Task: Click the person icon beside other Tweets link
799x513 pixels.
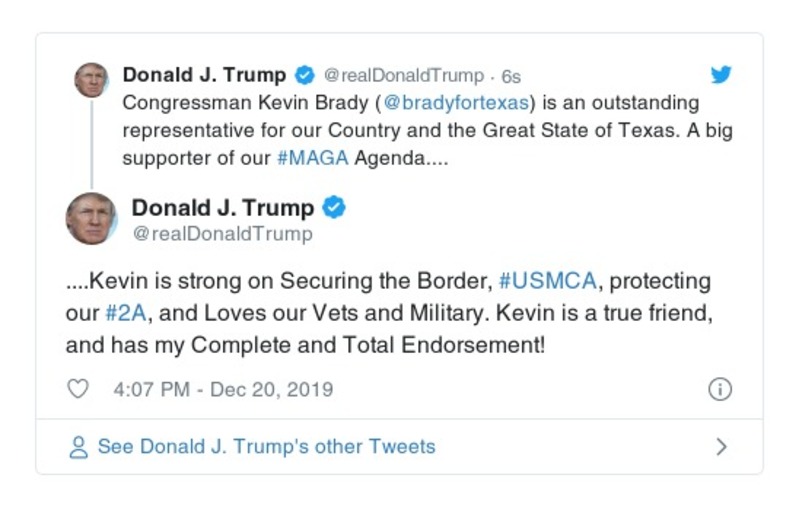Action: pos(78,447)
